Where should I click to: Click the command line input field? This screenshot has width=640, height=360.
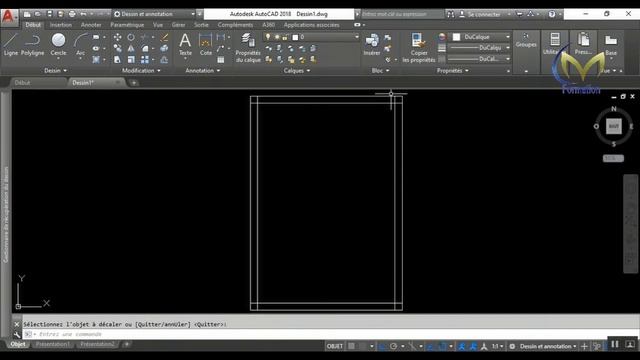[x=331, y=334]
